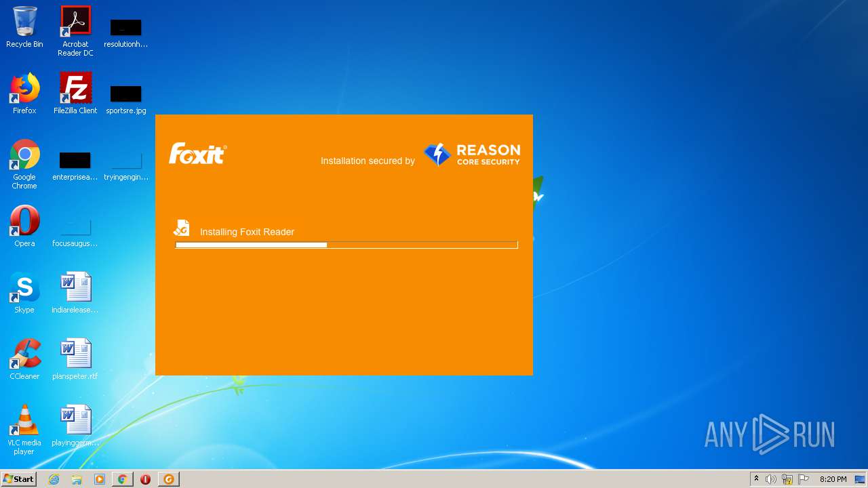Open the volume speaker tray icon

click(771, 479)
